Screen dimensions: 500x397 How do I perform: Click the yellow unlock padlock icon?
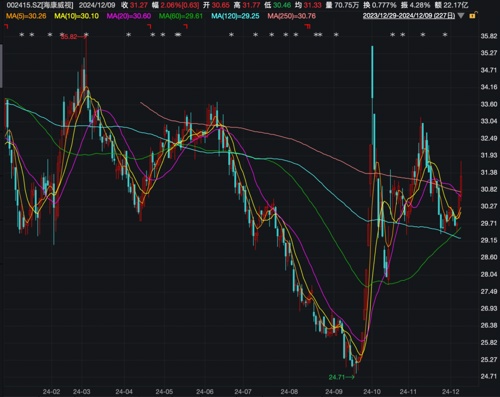point(472,16)
